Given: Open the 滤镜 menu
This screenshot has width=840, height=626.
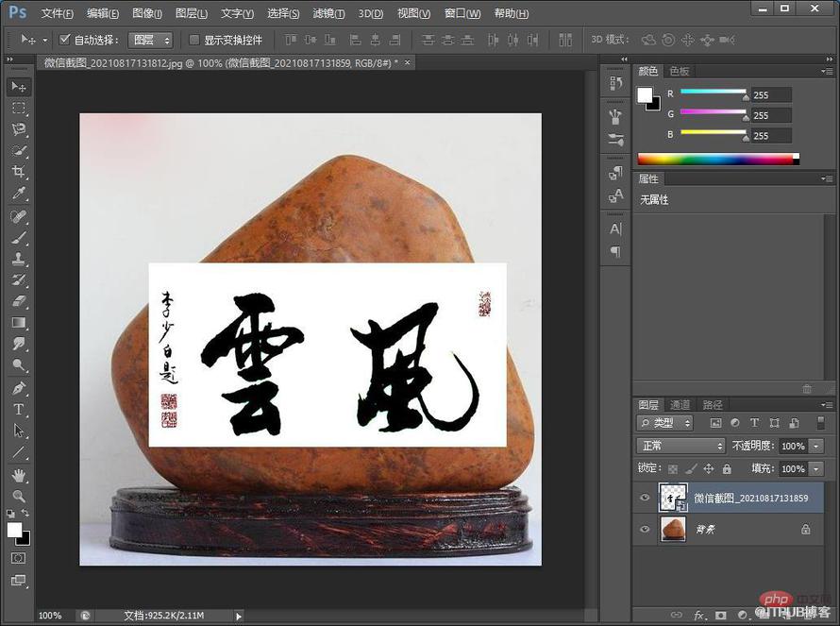Looking at the screenshot, I should (328, 13).
